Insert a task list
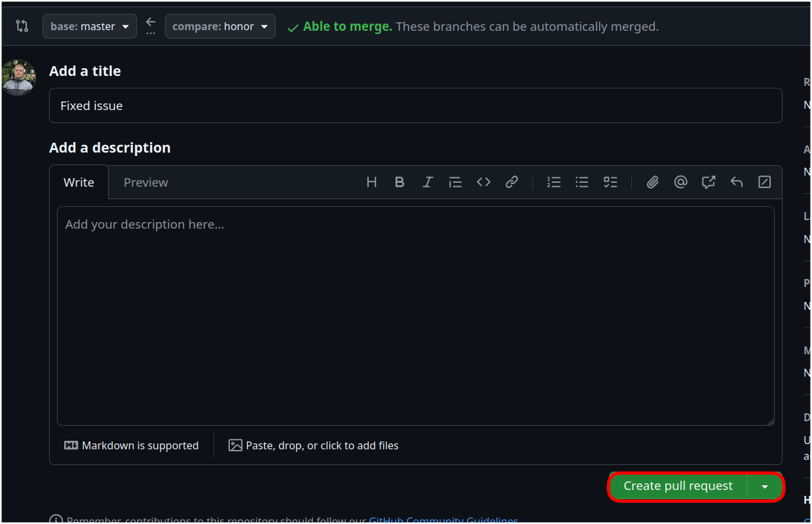 click(x=610, y=181)
